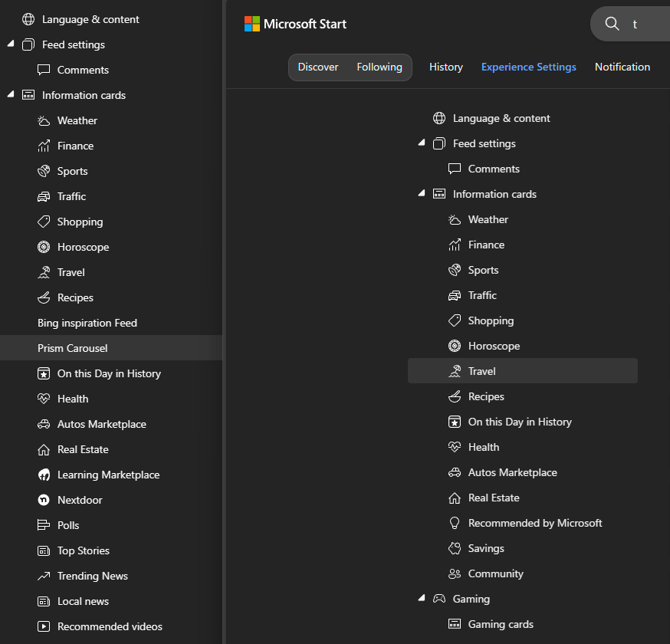Select the Sports label in the left sidebar
670x644 pixels.
73,171
